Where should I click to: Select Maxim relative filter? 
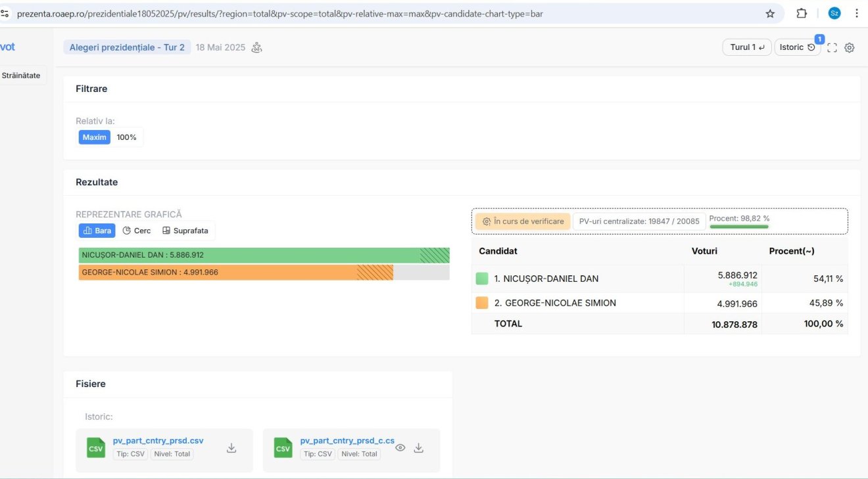(95, 137)
